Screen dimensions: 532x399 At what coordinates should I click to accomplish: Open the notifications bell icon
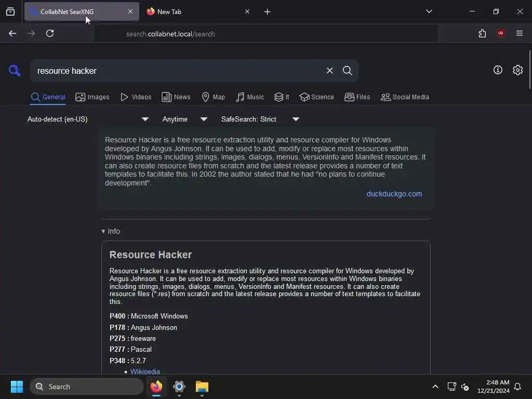click(517, 387)
